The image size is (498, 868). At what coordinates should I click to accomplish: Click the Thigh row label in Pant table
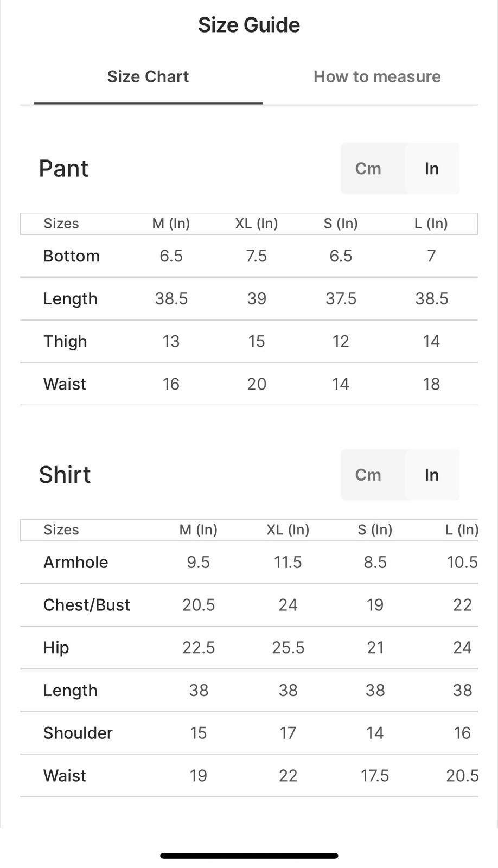point(65,341)
